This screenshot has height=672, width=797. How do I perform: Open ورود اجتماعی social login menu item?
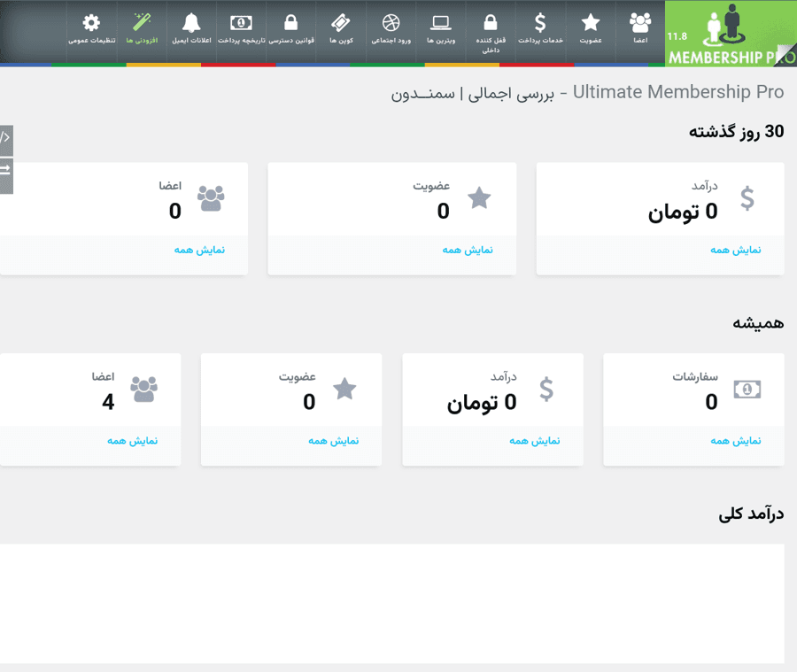tap(391, 29)
